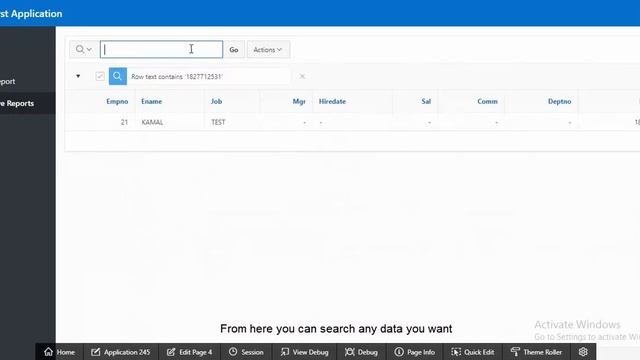This screenshot has width=640, height=360.
Task: Click the Application title in the header
Action: click(x=31, y=13)
